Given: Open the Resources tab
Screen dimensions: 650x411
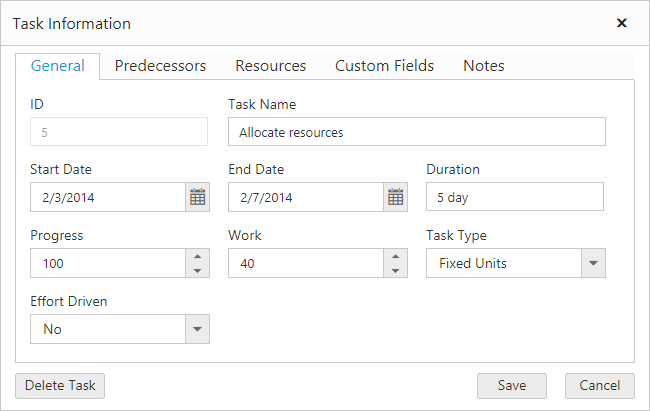Looking at the screenshot, I should coord(270,66).
